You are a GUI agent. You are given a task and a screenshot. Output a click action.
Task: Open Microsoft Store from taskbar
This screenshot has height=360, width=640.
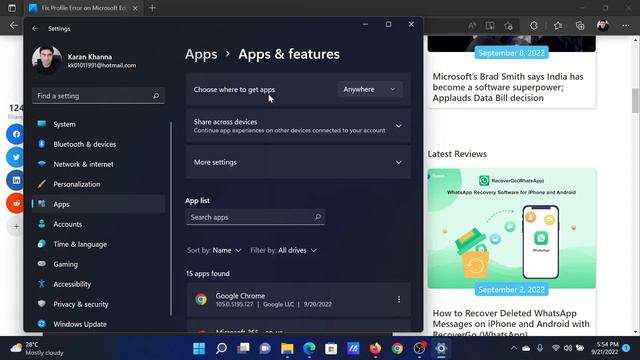[331, 348]
